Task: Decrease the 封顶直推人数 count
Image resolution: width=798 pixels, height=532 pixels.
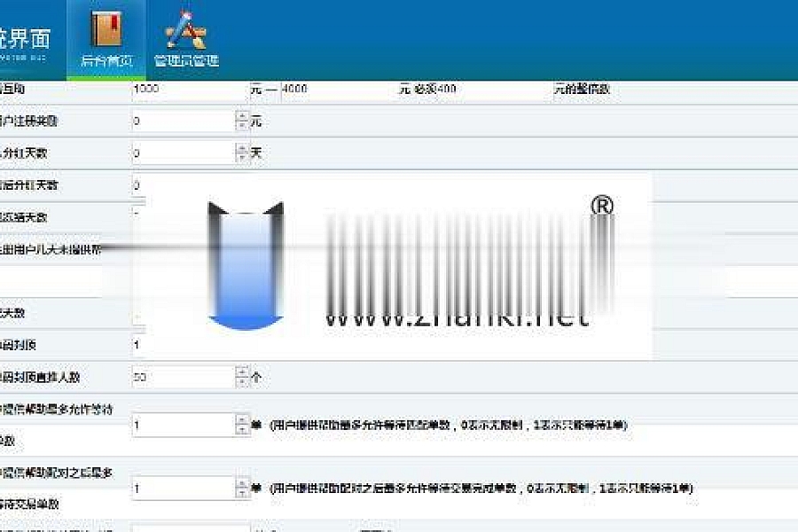Action: point(242,382)
